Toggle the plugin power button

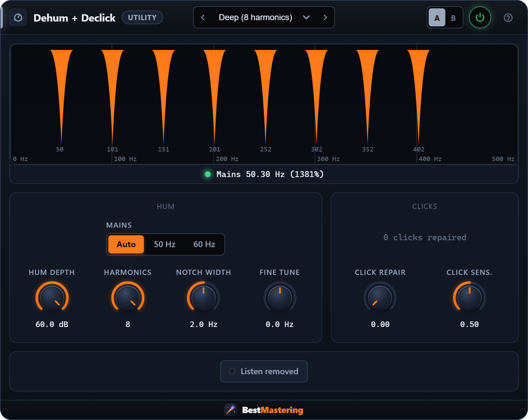point(480,17)
